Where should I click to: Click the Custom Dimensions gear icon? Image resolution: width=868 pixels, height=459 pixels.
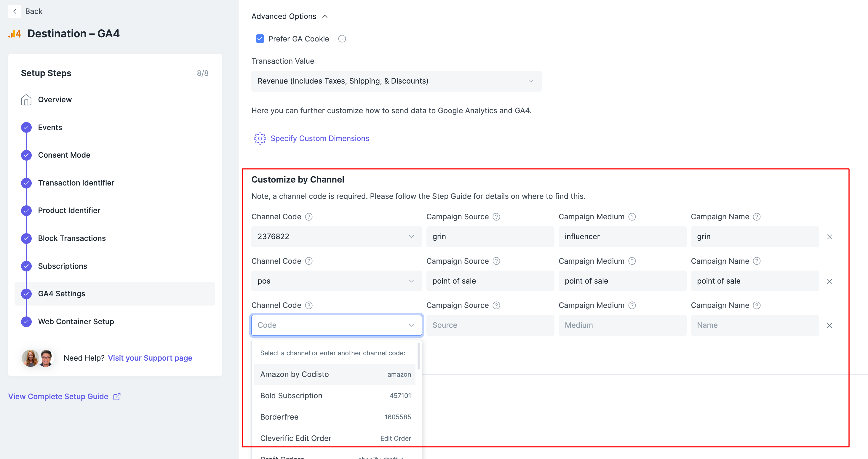point(260,138)
